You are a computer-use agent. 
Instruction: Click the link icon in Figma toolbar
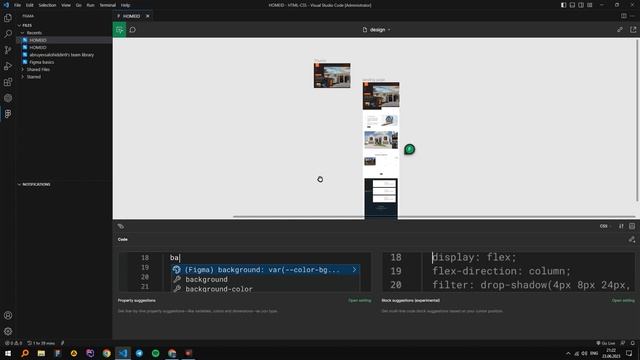[x=620, y=30]
